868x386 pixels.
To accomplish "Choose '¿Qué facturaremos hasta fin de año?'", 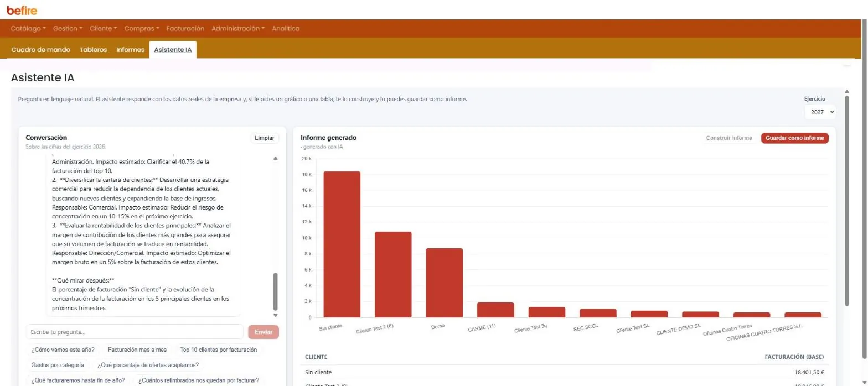I will [x=78, y=380].
